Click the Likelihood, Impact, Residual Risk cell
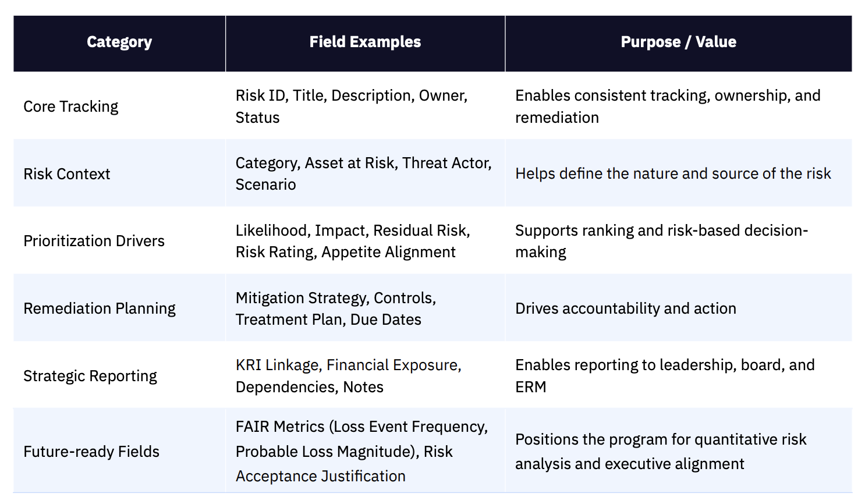The image size is (865, 504). pyautogui.click(x=353, y=241)
